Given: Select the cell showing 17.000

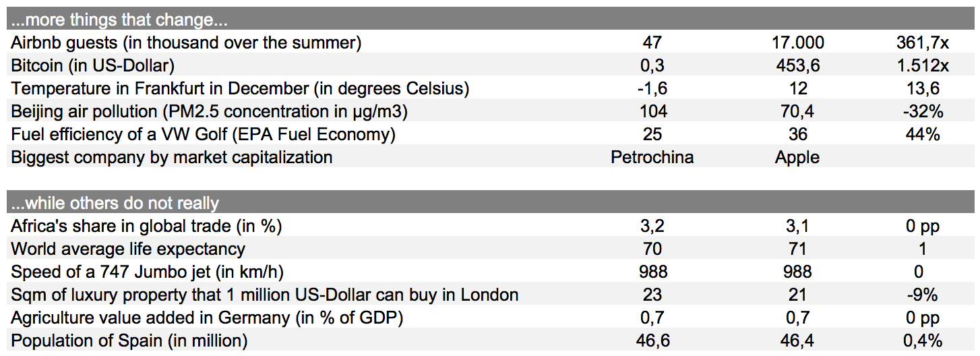Looking at the screenshot, I should pos(797,43).
